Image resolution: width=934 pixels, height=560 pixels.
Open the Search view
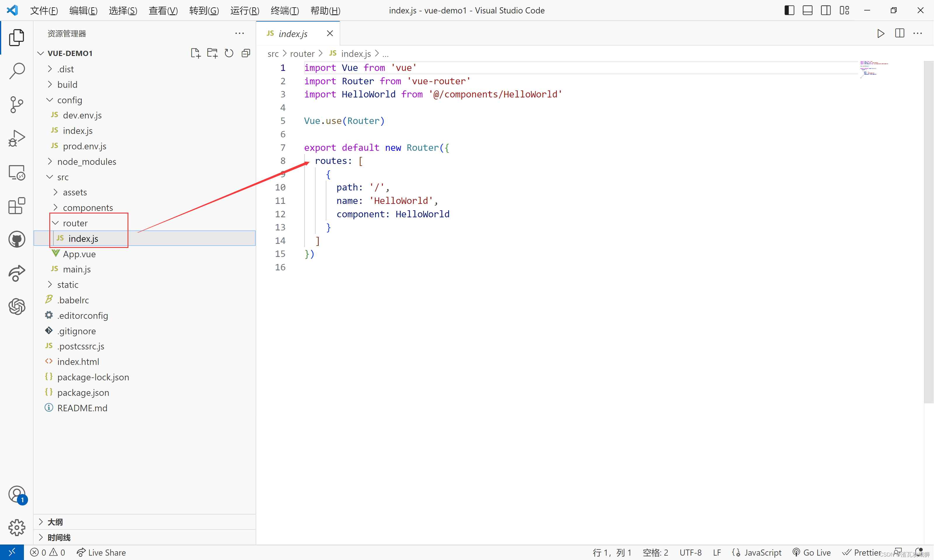17,71
